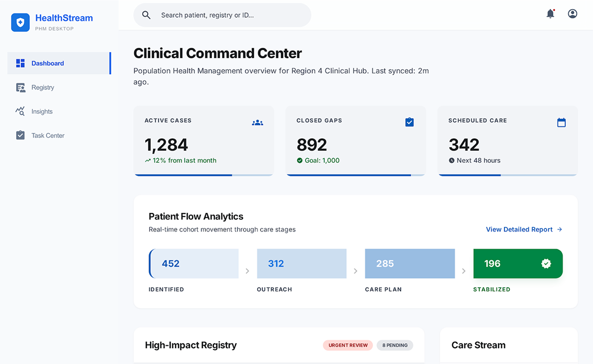Image resolution: width=593 pixels, height=364 pixels.
Task: Click the people icon on Active Cases card
Action: coord(258,122)
